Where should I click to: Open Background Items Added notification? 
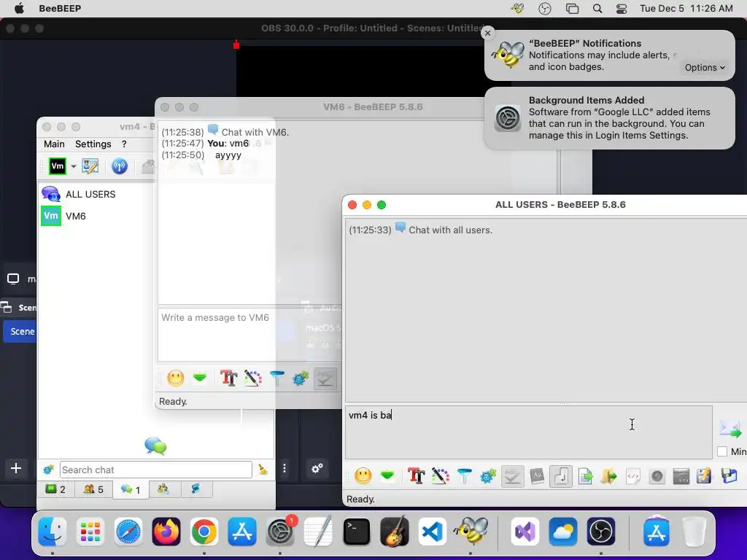(x=609, y=117)
